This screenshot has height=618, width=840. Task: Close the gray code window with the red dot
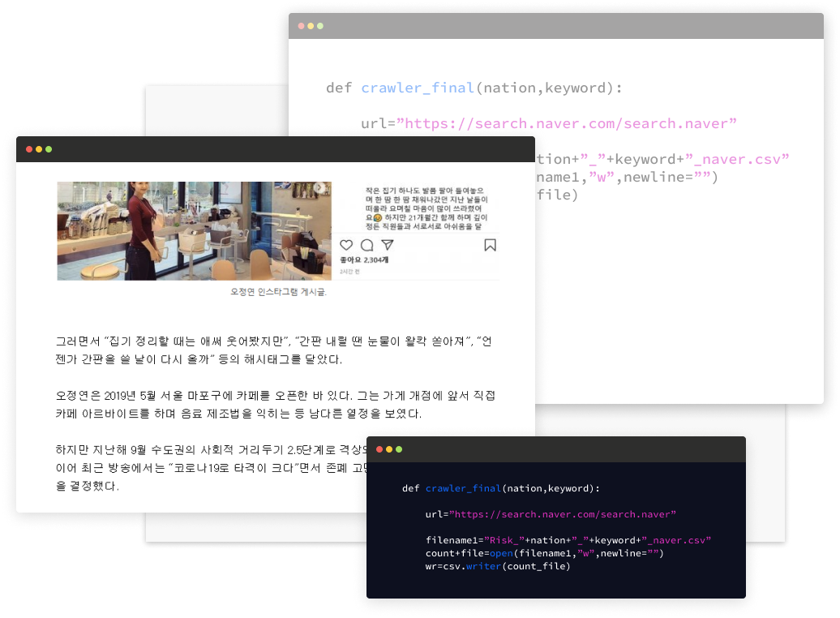[301, 26]
